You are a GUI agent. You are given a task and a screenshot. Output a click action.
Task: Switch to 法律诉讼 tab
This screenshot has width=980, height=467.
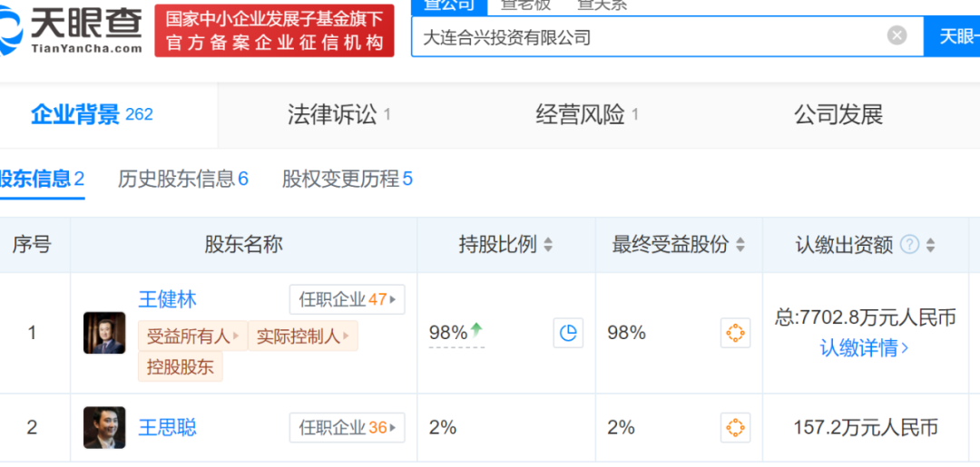pos(338,115)
